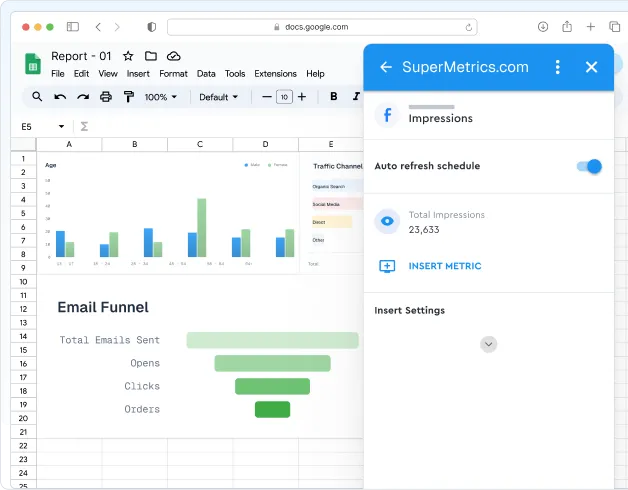The width and height of the screenshot is (628, 490).
Task: Click the browser share icon
Action: [567, 27]
